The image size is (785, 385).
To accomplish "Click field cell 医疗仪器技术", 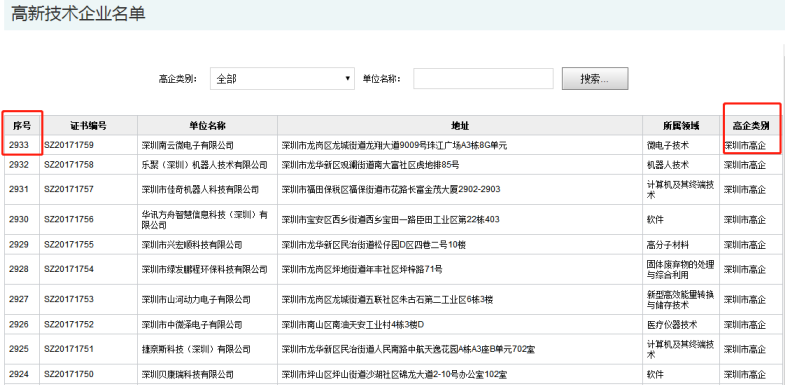I will click(672, 324).
